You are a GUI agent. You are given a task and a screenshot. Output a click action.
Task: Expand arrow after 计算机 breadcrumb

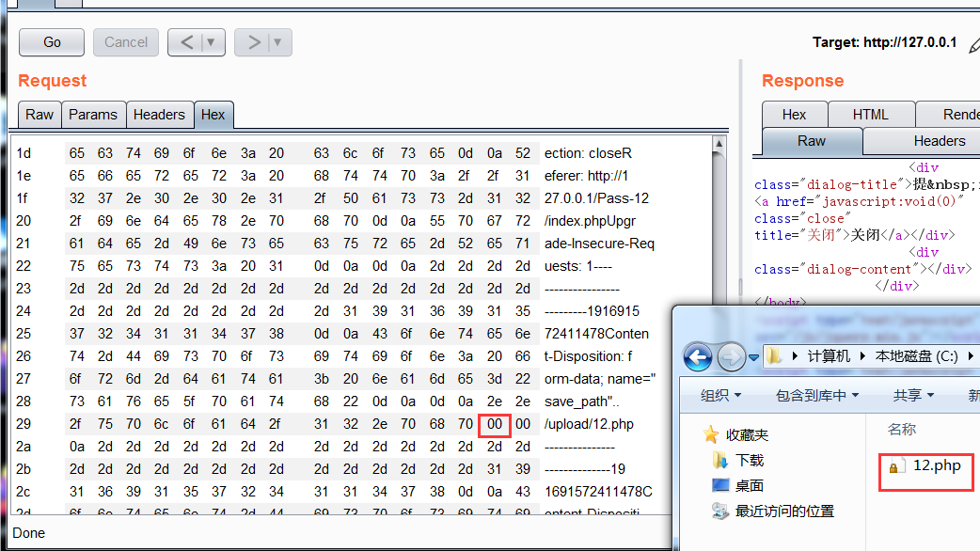point(863,356)
